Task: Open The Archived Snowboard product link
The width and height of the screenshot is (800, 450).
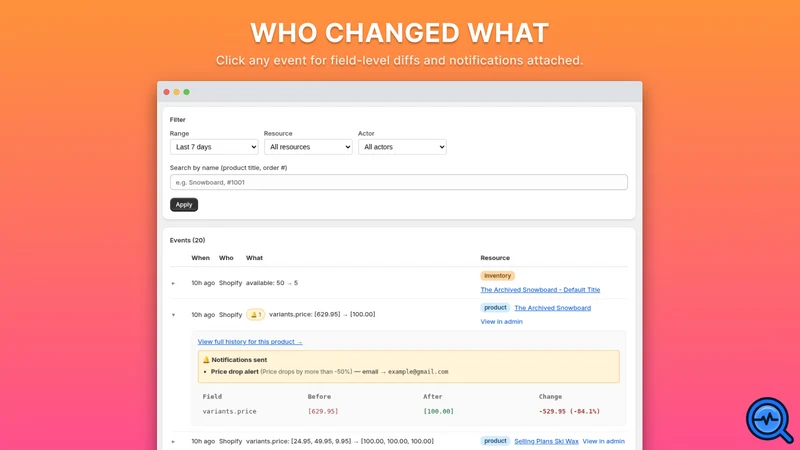Action: pos(553,308)
